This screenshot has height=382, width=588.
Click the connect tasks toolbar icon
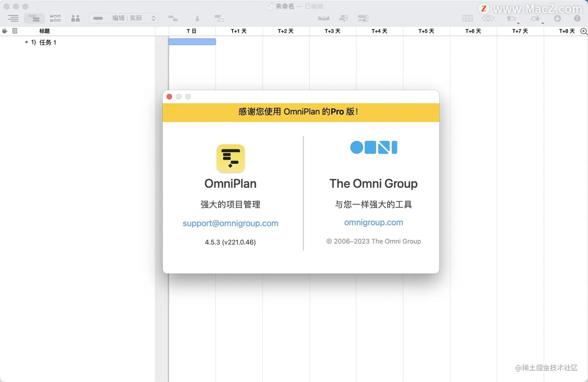pos(173,18)
